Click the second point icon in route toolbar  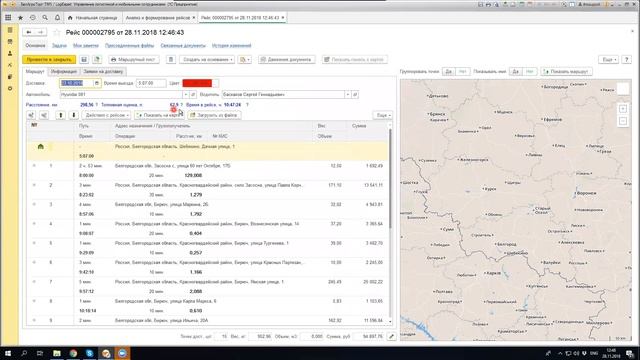tap(44, 116)
